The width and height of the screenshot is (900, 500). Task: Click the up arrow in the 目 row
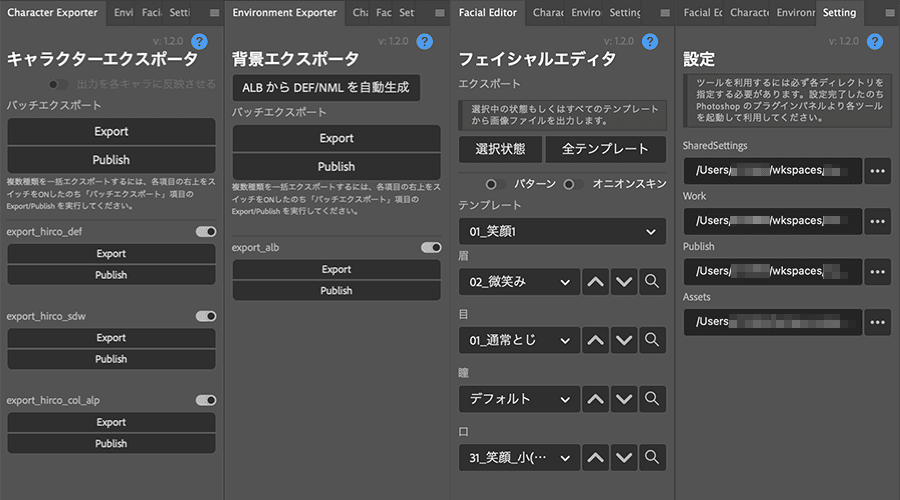[x=596, y=340]
